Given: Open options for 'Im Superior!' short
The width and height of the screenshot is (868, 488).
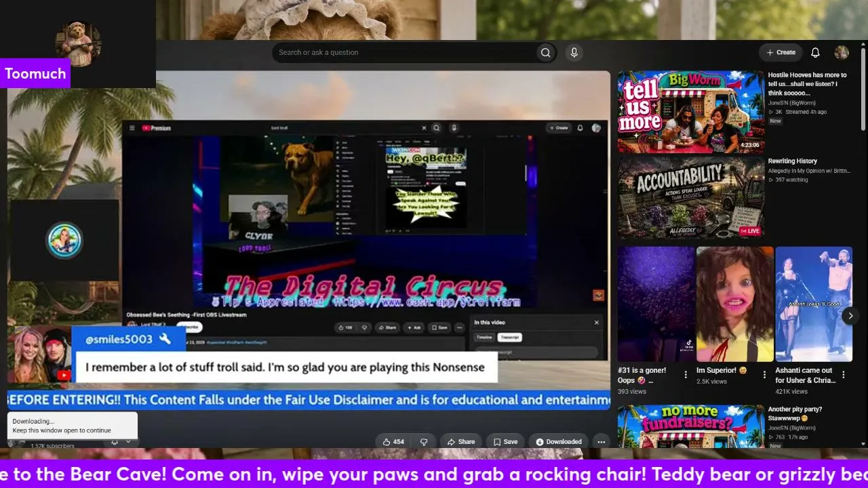Looking at the screenshot, I should click(764, 374).
